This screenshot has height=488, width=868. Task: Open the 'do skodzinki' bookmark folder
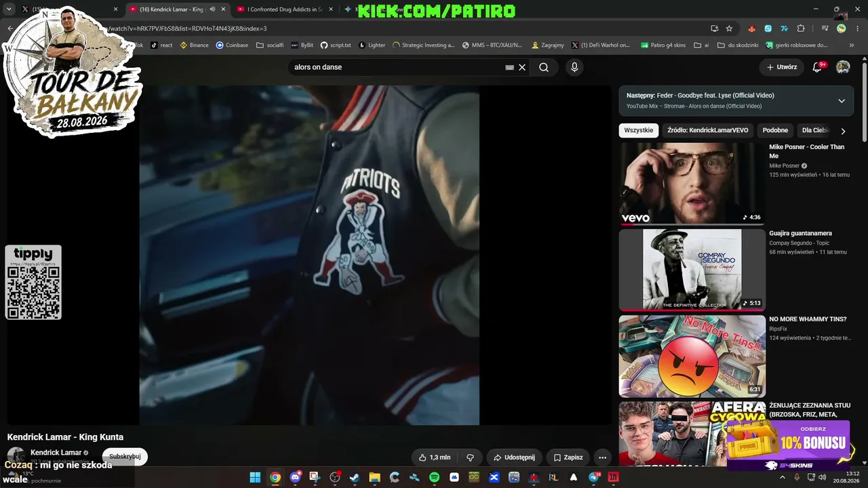[738, 45]
